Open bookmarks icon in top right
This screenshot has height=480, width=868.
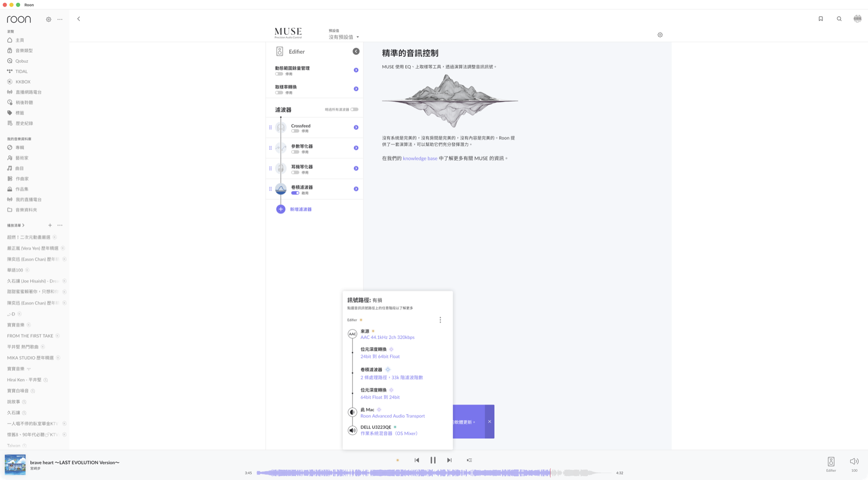821,19
